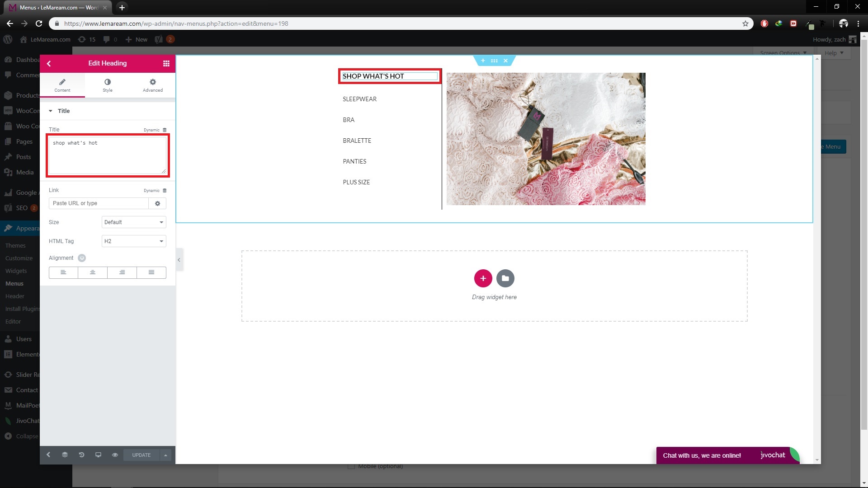
Task: Open a new browser tab
Action: pyautogui.click(x=122, y=8)
